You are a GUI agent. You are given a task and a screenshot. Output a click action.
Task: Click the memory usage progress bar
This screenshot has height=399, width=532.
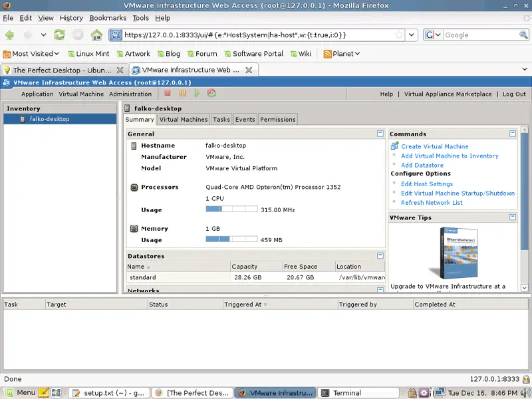pyautogui.click(x=231, y=239)
